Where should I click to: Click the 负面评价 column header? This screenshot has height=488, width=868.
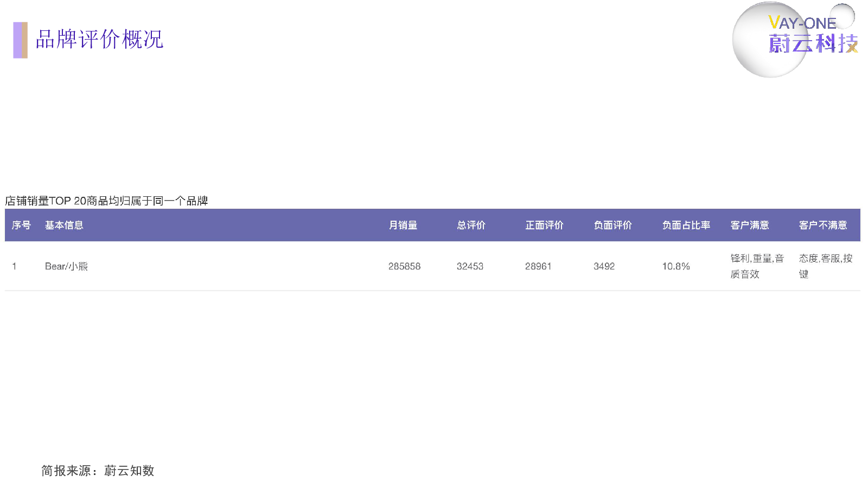point(612,225)
